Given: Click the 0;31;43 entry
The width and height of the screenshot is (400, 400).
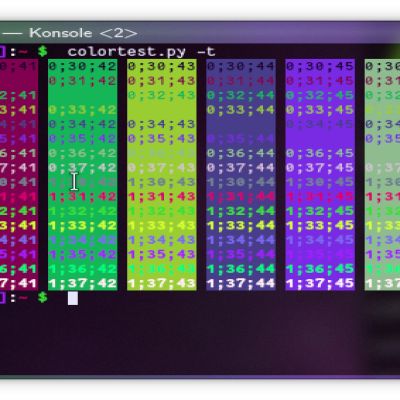Looking at the screenshot, I should tap(162, 81).
